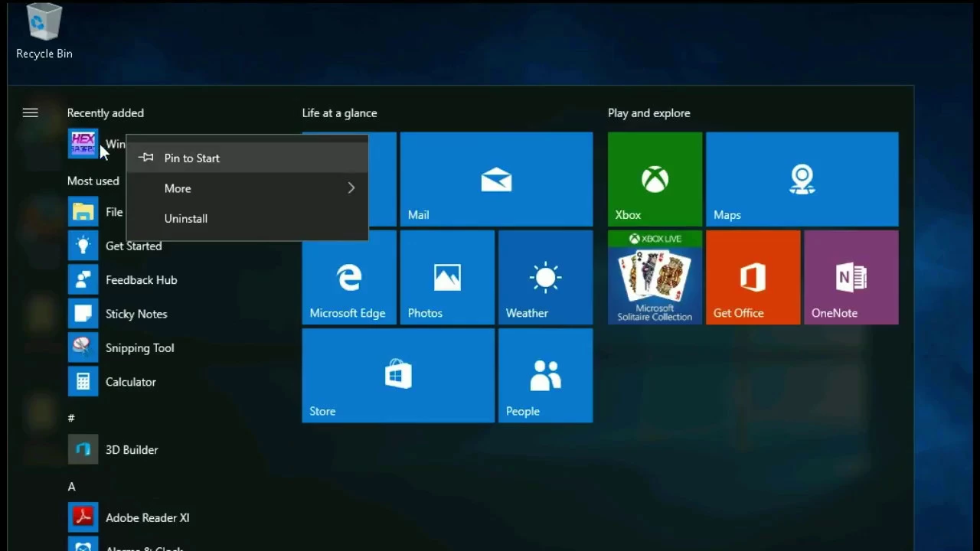Open Feedback Hub icon
The image size is (980, 551).
click(x=83, y=280)
